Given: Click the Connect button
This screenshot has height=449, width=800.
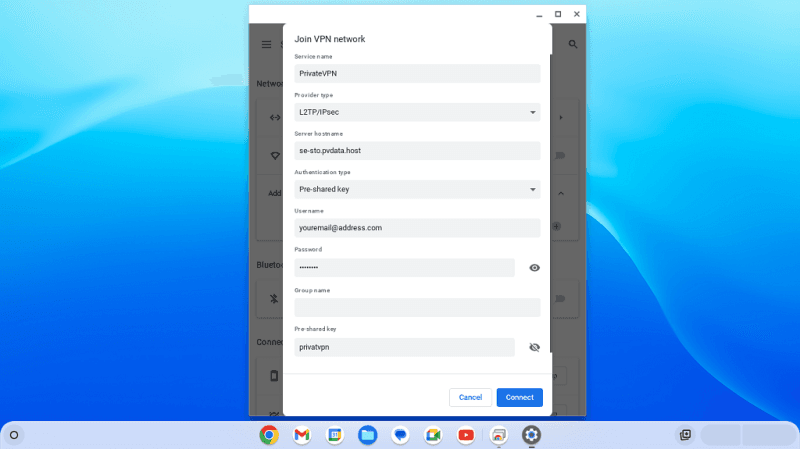Looking at the screenshot, I should click(x=519, y=397).
